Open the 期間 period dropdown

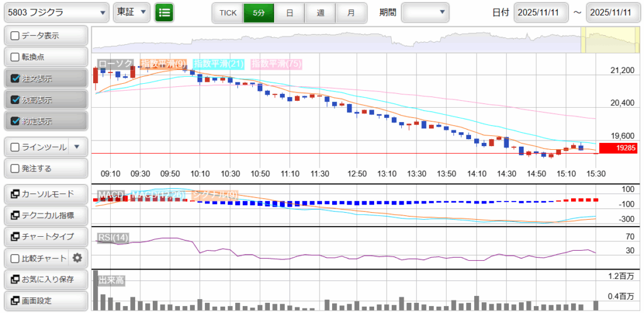[425, 13]
